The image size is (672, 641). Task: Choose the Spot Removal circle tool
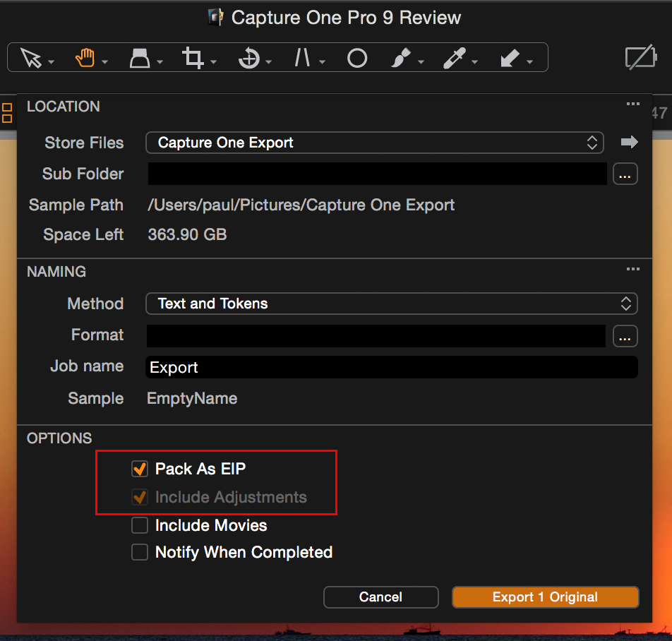(x=357, y=59)
